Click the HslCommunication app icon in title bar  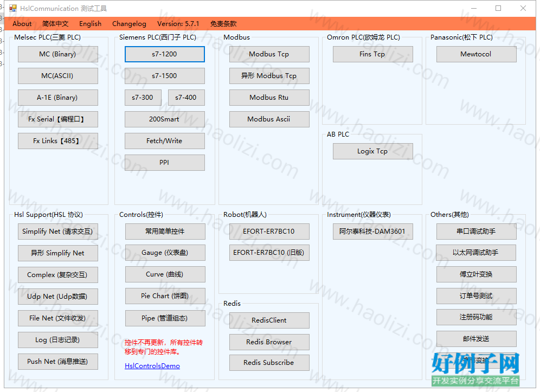[13, 8]
